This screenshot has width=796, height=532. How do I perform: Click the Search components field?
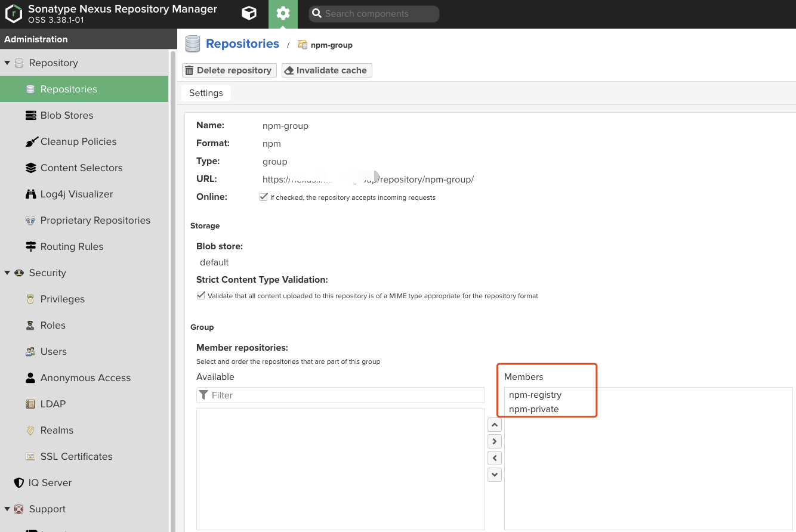coord(374,14)
